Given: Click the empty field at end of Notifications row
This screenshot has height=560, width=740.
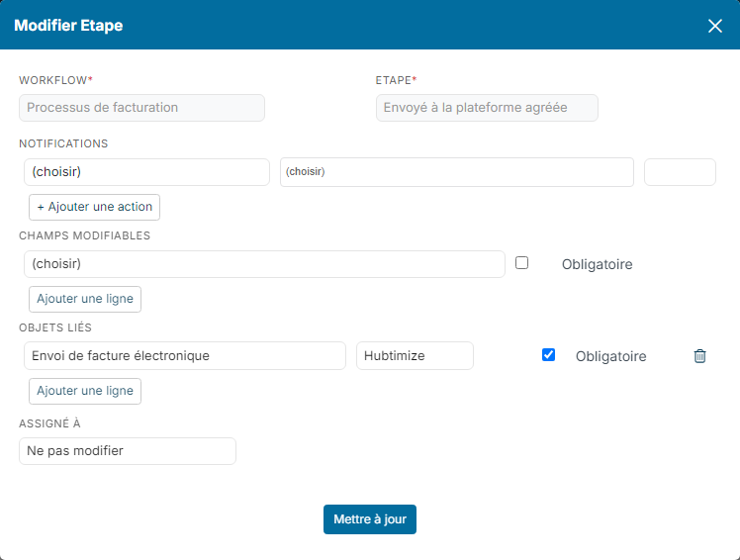Looking at the screenshot, I should [680, 172].
